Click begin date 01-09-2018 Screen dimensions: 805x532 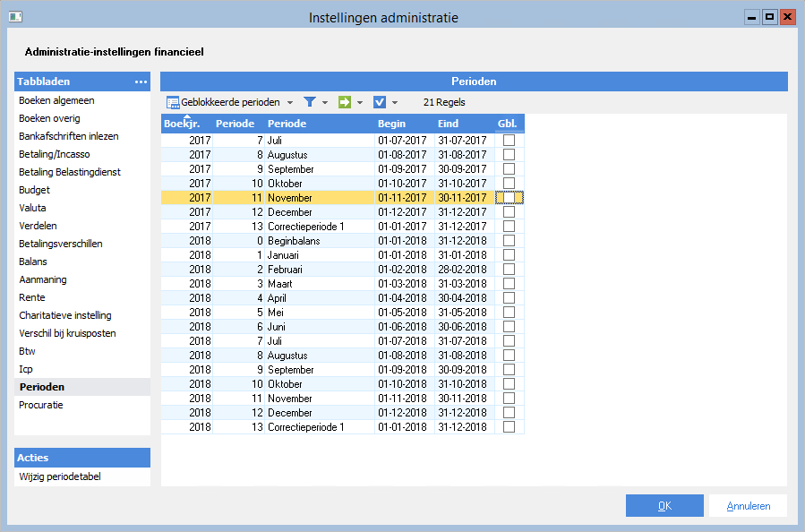(402, 370)
